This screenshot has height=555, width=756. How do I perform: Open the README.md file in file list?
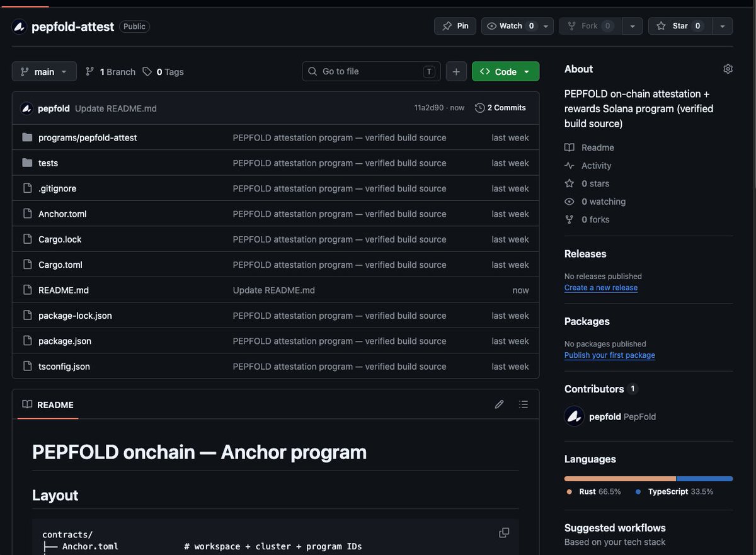pyautogui.click(x=64, y=290)
